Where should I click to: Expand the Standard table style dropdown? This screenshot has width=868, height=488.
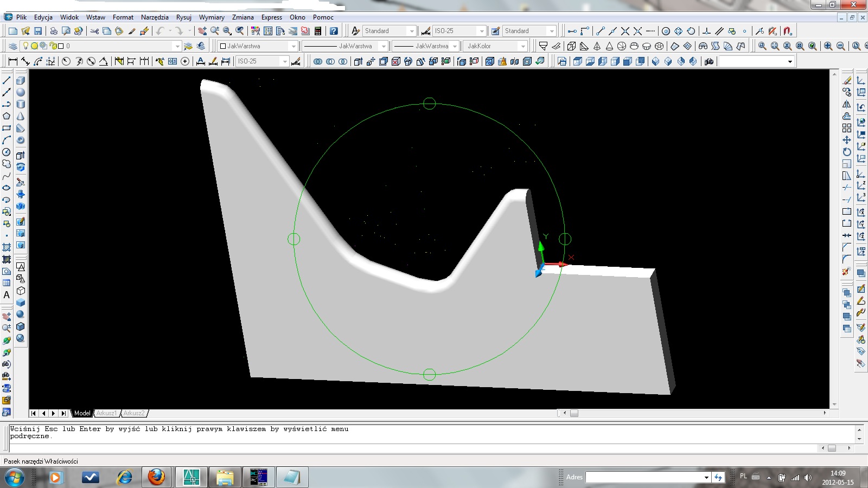552,31
